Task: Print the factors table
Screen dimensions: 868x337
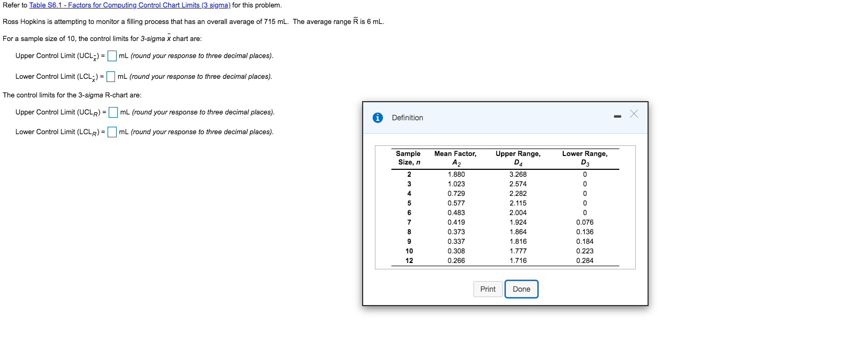Action: pyautogui.click(x=488, y=289)
